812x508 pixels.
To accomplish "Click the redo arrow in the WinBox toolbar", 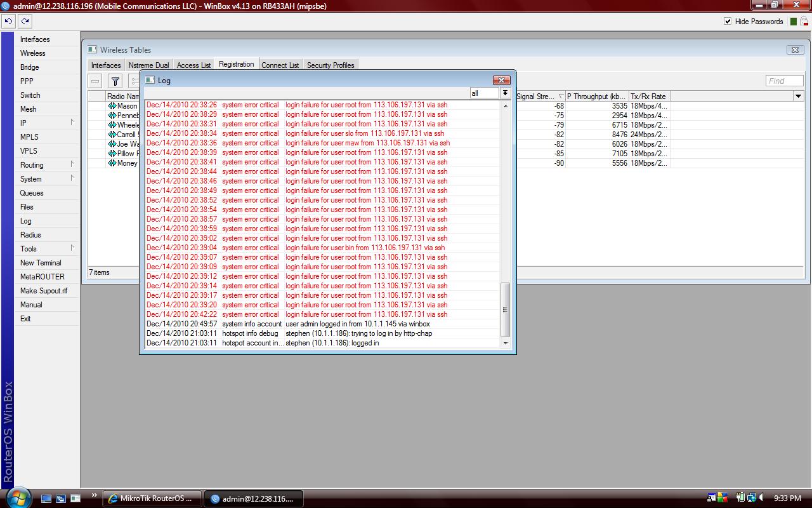I will coord(24,21).
